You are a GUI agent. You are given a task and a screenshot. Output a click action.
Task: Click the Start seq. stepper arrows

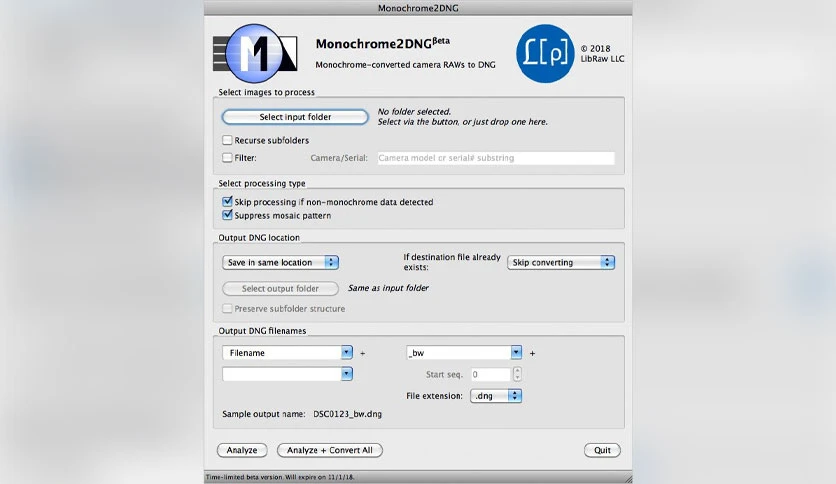517,374
